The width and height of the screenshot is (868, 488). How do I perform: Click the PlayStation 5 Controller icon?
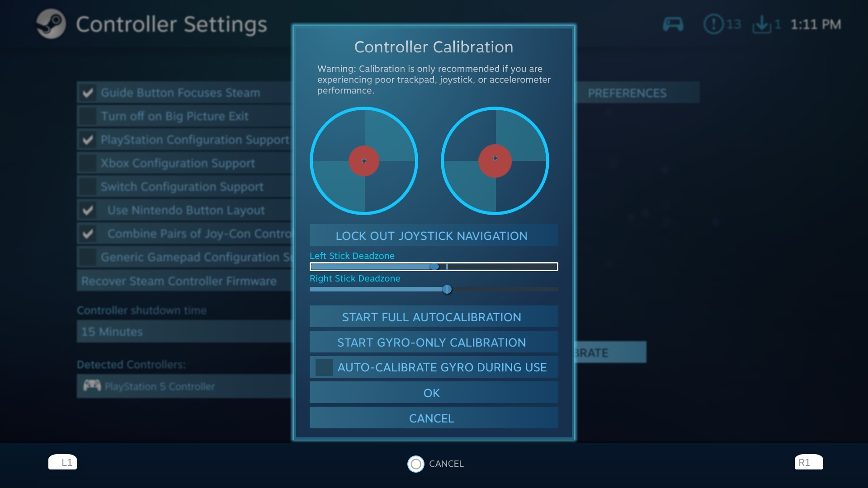click(x=92, y=386)
